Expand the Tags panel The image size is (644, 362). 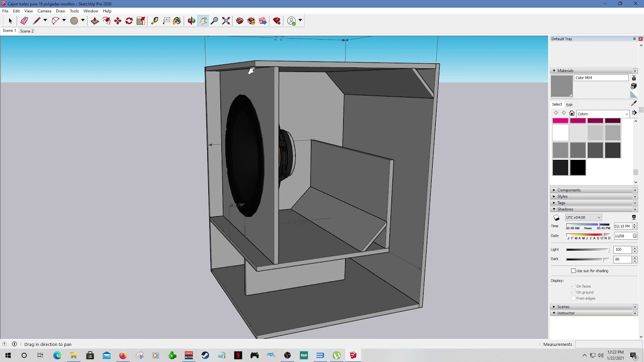554,203
